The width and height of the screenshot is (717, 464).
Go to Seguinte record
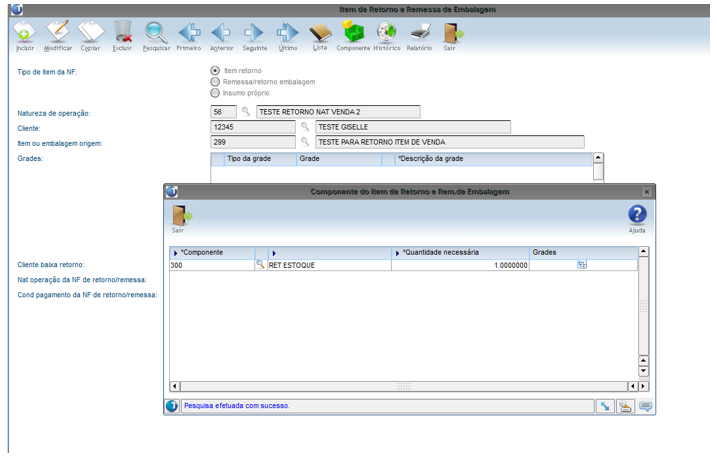tap(254, 32)
